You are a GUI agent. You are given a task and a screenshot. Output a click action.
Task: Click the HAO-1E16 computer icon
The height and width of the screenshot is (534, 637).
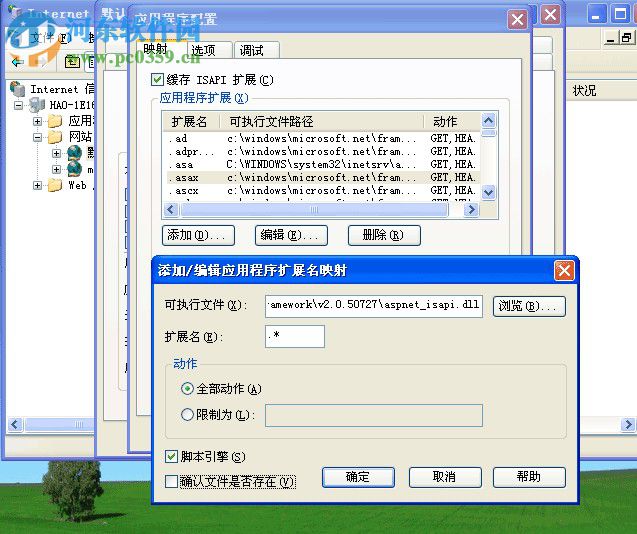[x=37, y=105]
